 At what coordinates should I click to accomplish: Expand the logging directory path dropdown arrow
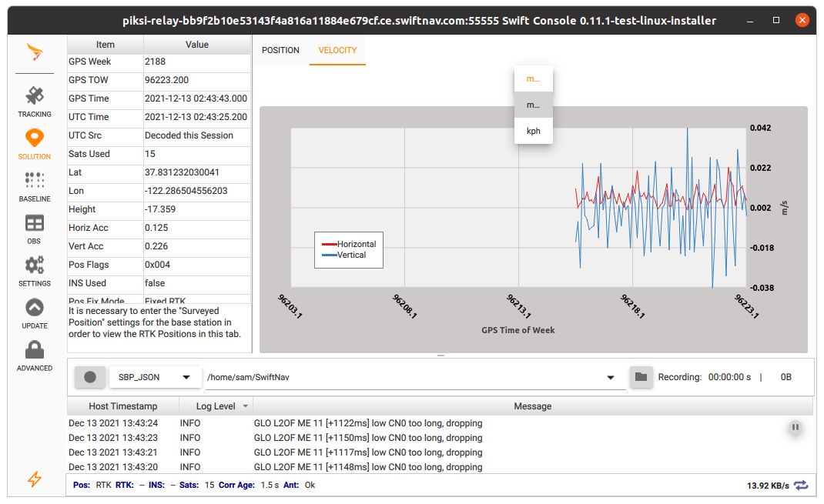pyautogui.click(x=611, y=378)
